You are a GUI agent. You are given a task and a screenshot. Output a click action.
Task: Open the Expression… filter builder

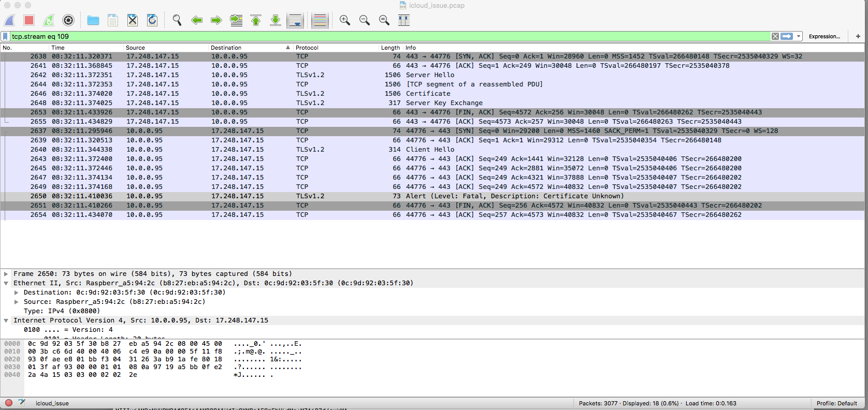(x=824, y=36)
